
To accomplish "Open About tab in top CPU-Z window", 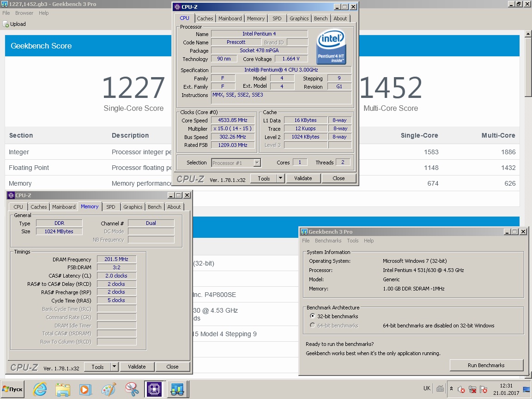I will [340, 18].
